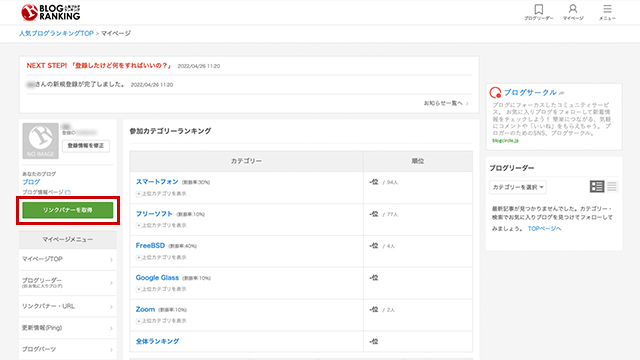Open the お知らせ一覧へ link
Screen dimensions: 640x360
(x=446, y=103)
